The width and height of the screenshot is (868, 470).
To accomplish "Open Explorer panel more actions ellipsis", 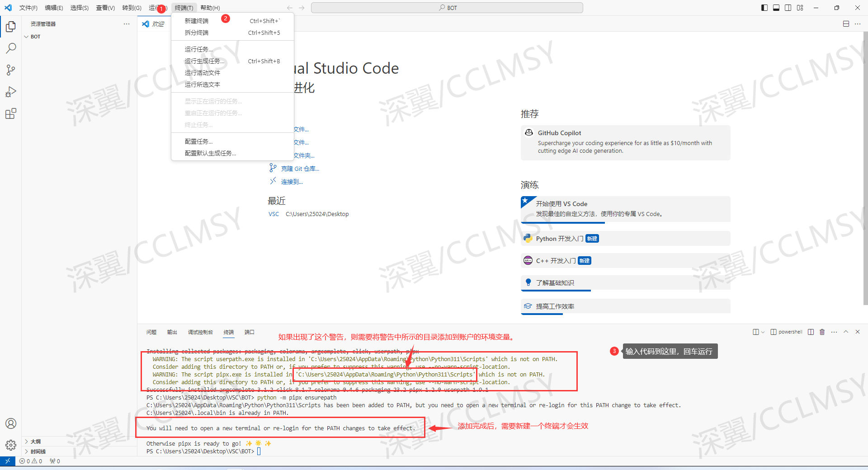I will [x=127, y=24].
